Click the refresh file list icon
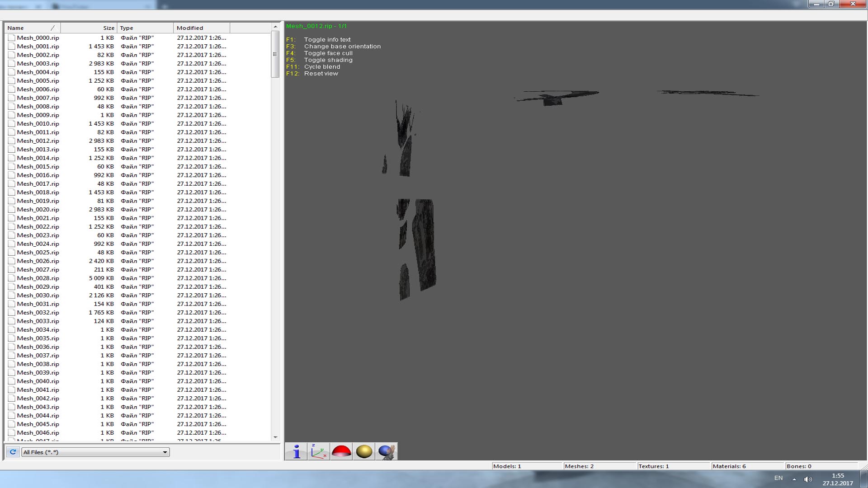This screenshot has height=488, width=868. click(13, 452)
